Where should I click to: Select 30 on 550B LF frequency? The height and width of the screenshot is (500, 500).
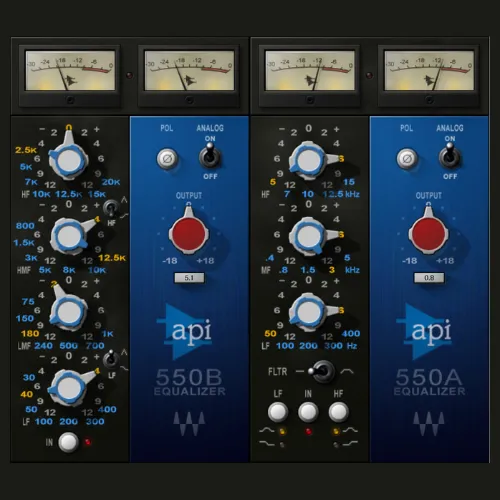pos(29,377)
